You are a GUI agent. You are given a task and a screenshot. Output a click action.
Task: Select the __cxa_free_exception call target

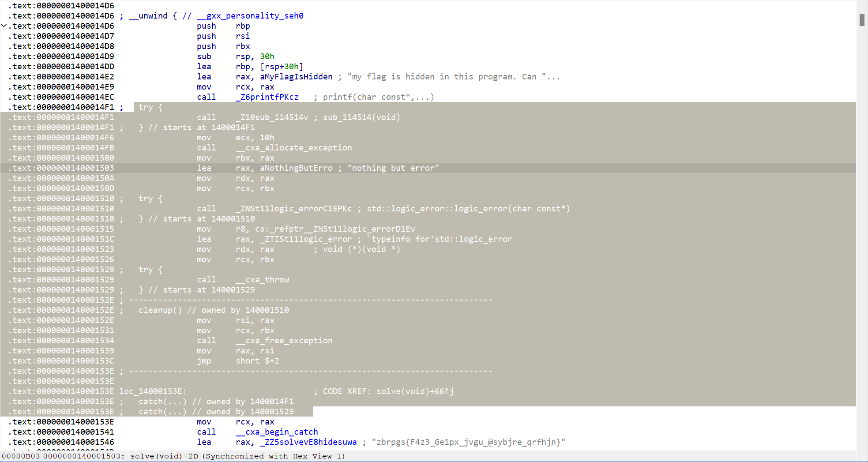click(284, 341)
